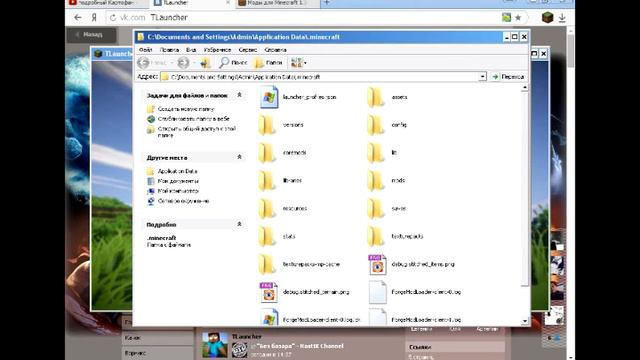Open the launcher_profiles.json file icon
The image size is (640, 360).
269,97
